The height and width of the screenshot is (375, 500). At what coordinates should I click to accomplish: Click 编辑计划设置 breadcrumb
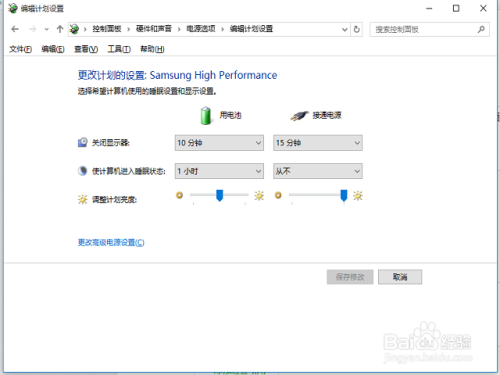251,29
